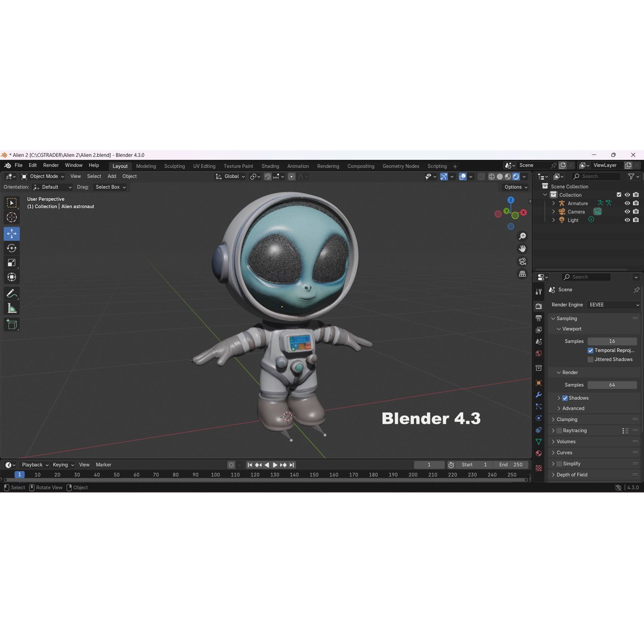644x644 pixels.
Task: Switch perspective/orthographic grid icon
Action: 522,274
